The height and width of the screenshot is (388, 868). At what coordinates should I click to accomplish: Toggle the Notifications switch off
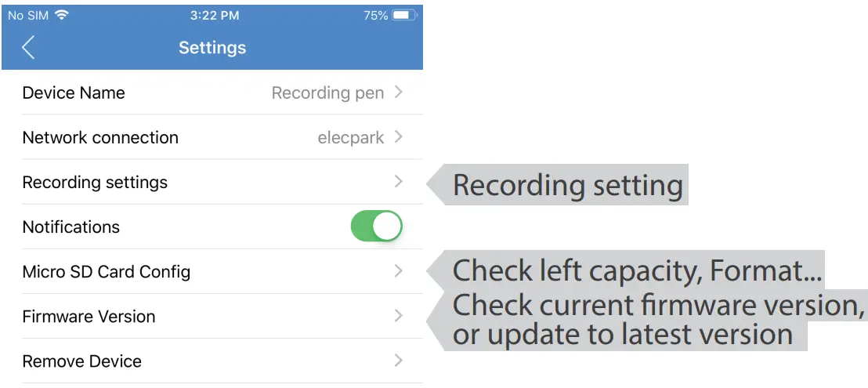pos(376,227)
